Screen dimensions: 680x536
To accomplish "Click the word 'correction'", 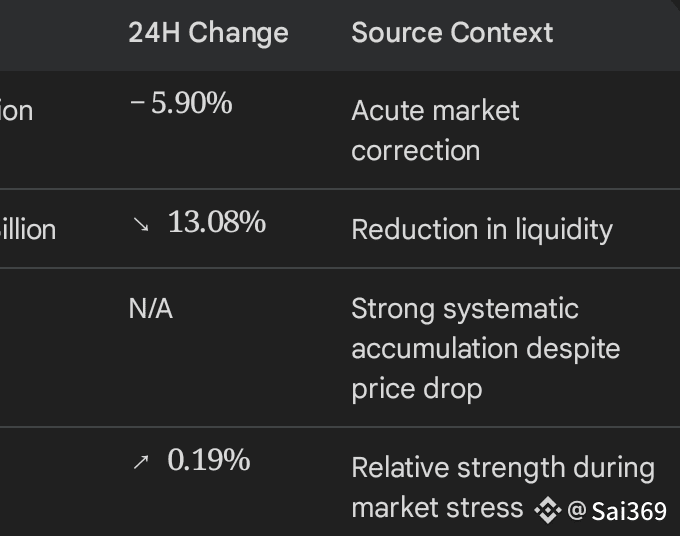I will pos(415,150).
